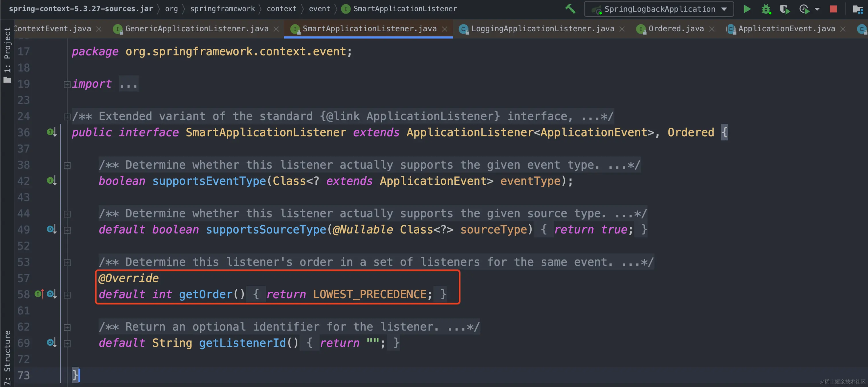The height and width of the screenshot is (387, 868).
Task: Click the LOWEST_PRECEDENCE constant
Action: click(x=370, y=294)
